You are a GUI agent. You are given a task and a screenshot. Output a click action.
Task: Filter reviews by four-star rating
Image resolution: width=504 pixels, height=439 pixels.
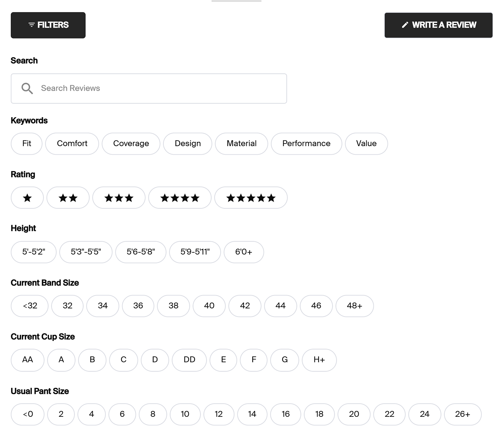[x=180, y=198]
